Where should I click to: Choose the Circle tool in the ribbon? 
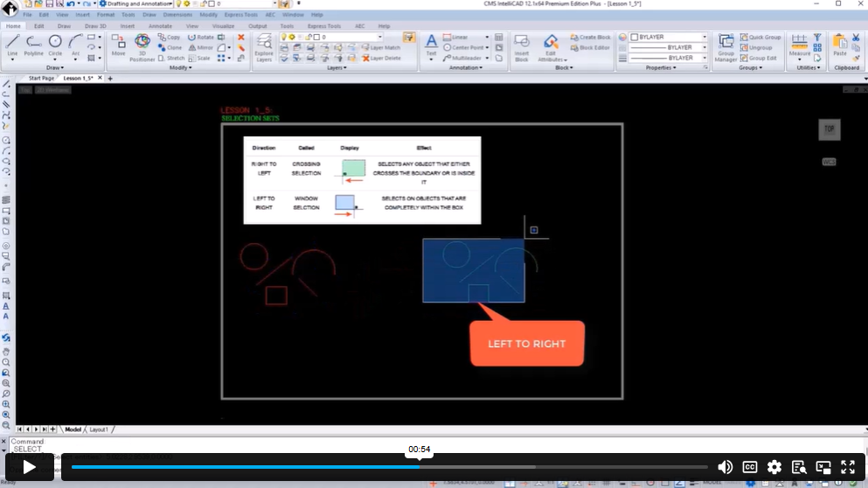tap(55, 45)
